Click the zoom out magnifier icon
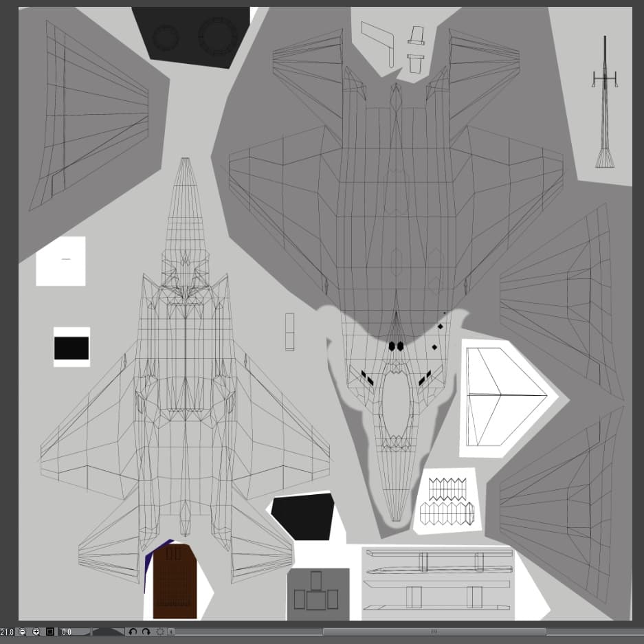644x644 pixels. (x=23, y=632)
